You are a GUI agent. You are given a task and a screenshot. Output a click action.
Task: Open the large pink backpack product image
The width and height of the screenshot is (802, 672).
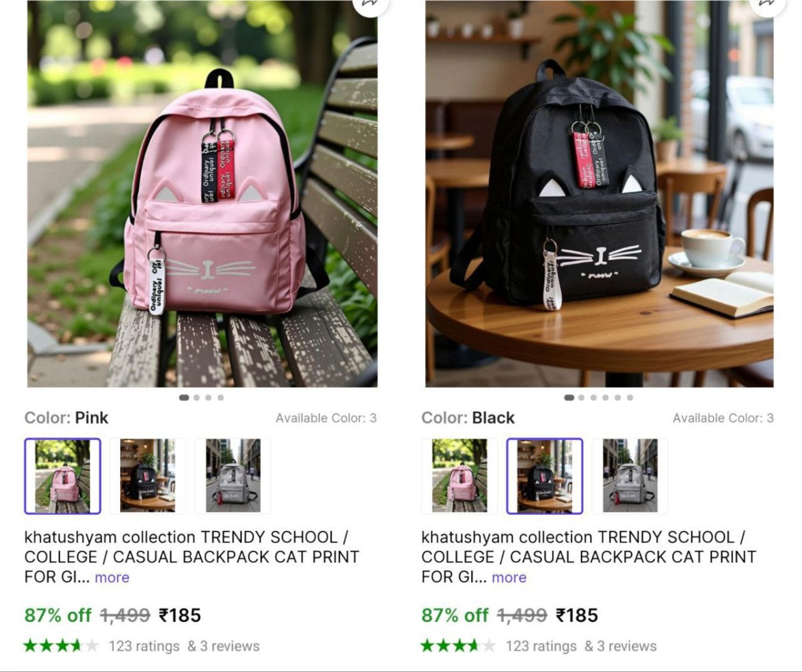[203, 193]
